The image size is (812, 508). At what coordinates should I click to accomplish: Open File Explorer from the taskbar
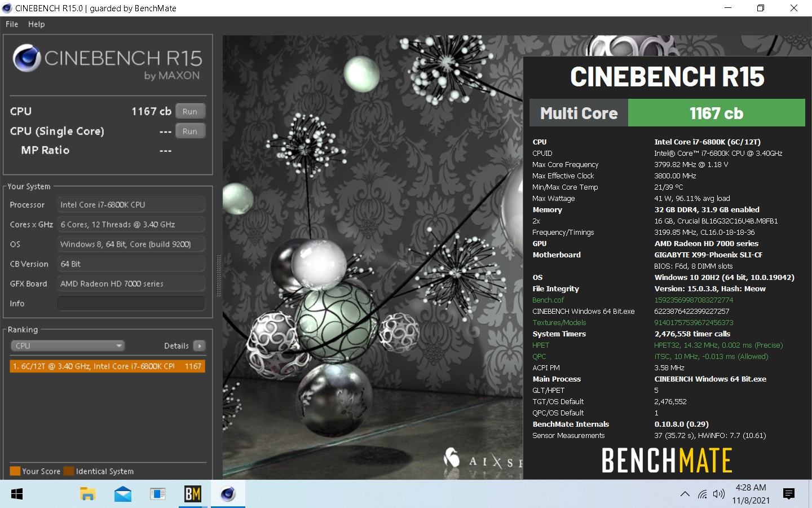(87, 494)
